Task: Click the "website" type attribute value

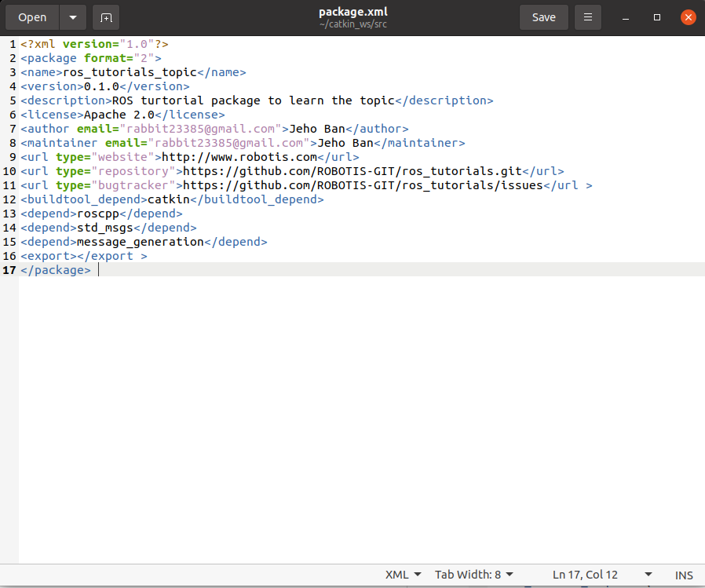Action: (x=122, y=157)
